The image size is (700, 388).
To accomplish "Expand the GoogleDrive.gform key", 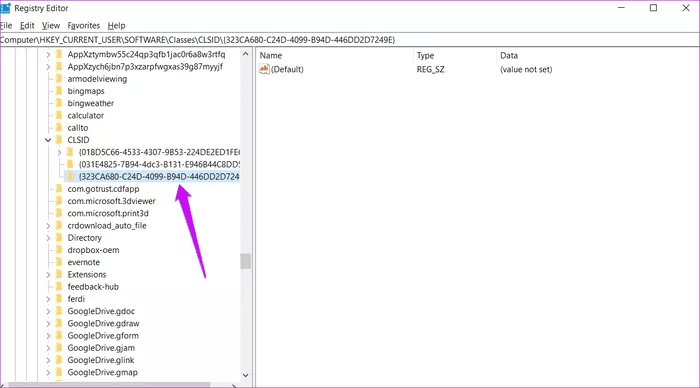I will tap(48, 336).
